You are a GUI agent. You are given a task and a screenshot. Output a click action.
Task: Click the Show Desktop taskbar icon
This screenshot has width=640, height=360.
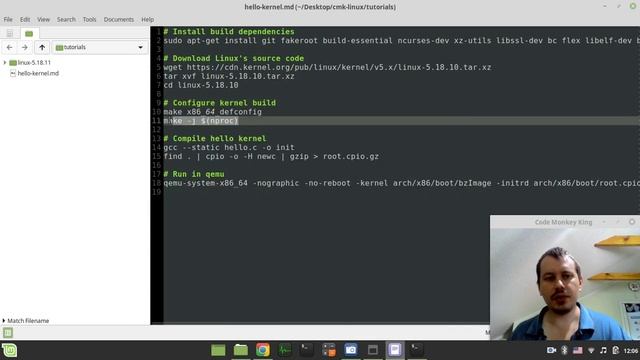[218, 350]
